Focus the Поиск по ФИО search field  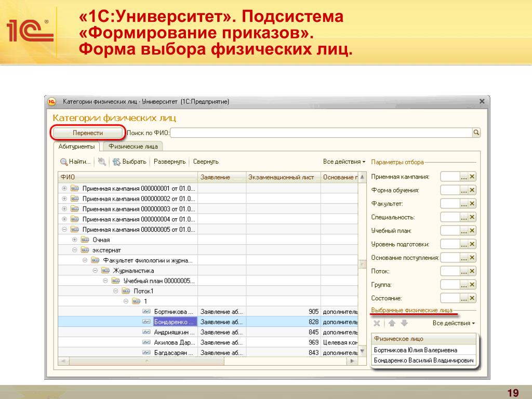click(x=321, y=132)
